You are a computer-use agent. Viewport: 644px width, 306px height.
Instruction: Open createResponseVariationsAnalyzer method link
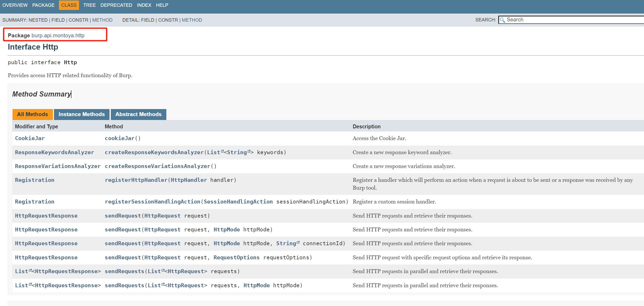click(x=157, y=166)
